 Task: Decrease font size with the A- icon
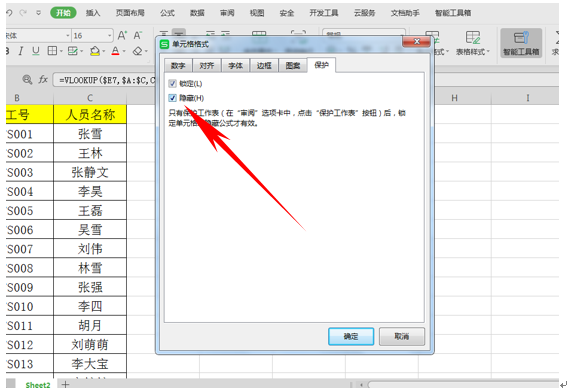point(138,36)
